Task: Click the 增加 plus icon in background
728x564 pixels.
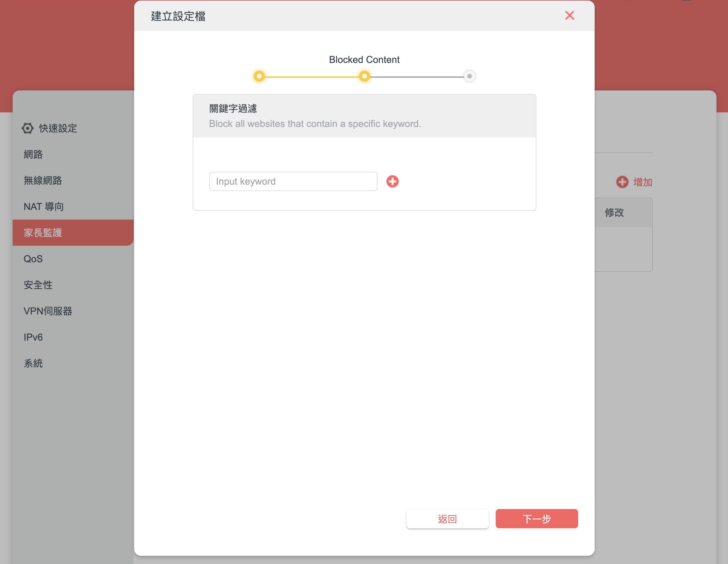Action: 622,182
